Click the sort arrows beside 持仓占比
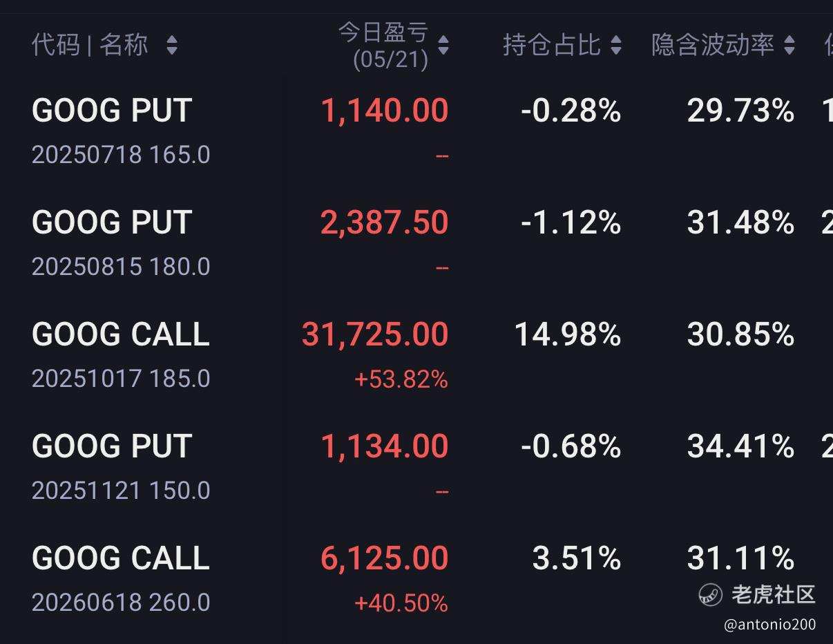Image resolution: width=833 pixels, height=644 pixels. 616,46
